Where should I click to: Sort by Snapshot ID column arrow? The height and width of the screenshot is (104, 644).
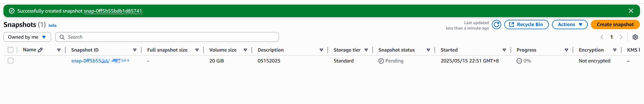[x=135, y=50]
